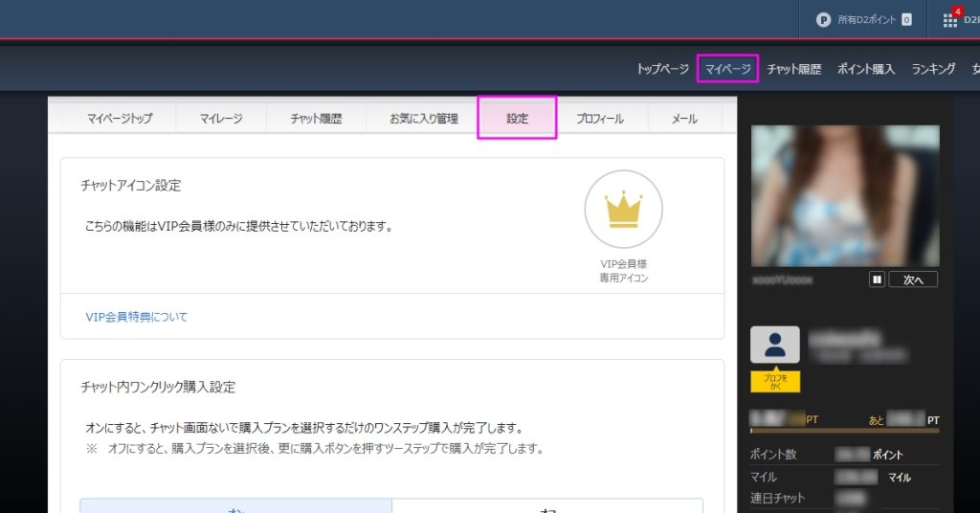980x513 pixels.
Task: Click the '次へ' next button
Action: tap(913, 279)
